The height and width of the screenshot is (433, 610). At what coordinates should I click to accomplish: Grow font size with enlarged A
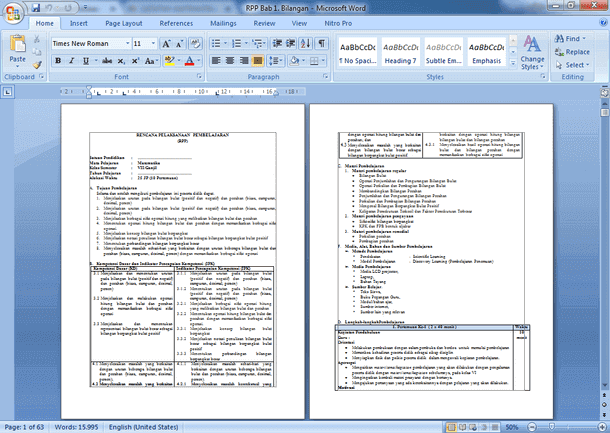[166, 44]
